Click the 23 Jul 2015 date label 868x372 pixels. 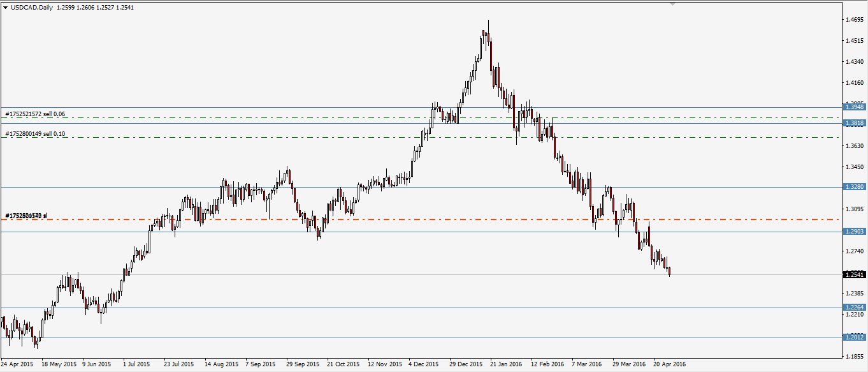tap(178, 364)
